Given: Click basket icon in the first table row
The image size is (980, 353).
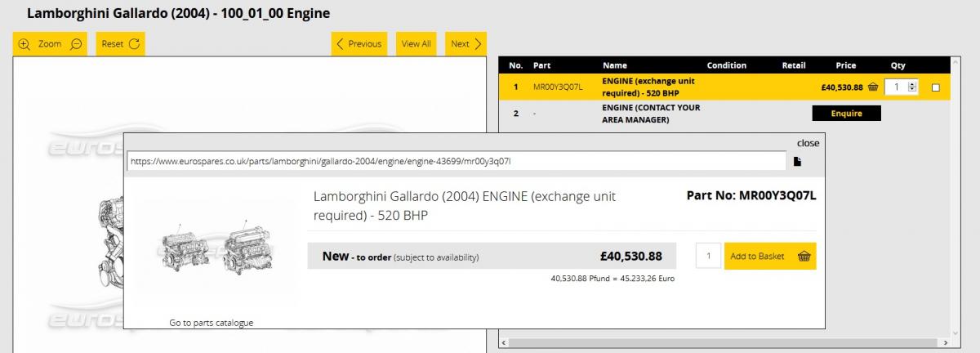Looking at the screenshot, I should pos(873,87).
